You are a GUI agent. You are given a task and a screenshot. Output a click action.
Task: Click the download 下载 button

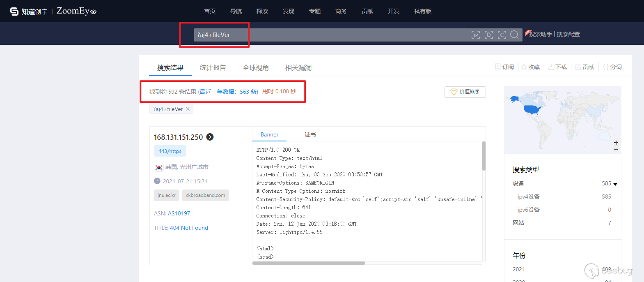click(557, 67)
